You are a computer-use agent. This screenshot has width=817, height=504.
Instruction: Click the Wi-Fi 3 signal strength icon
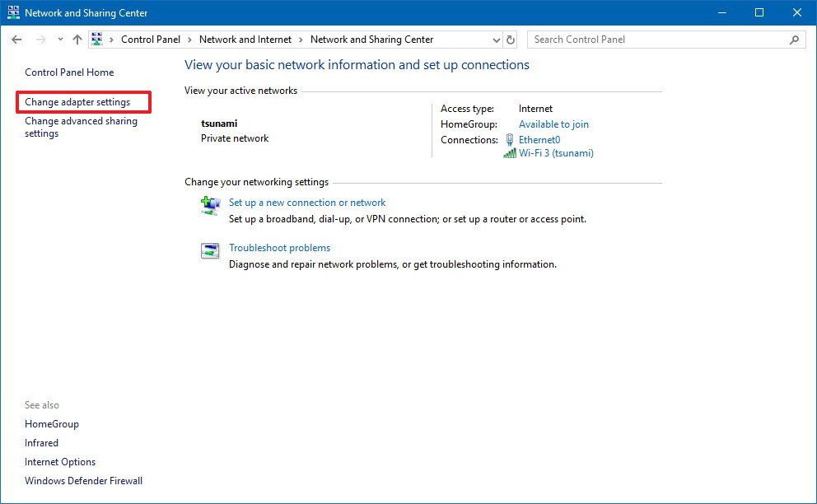point(510,153)
